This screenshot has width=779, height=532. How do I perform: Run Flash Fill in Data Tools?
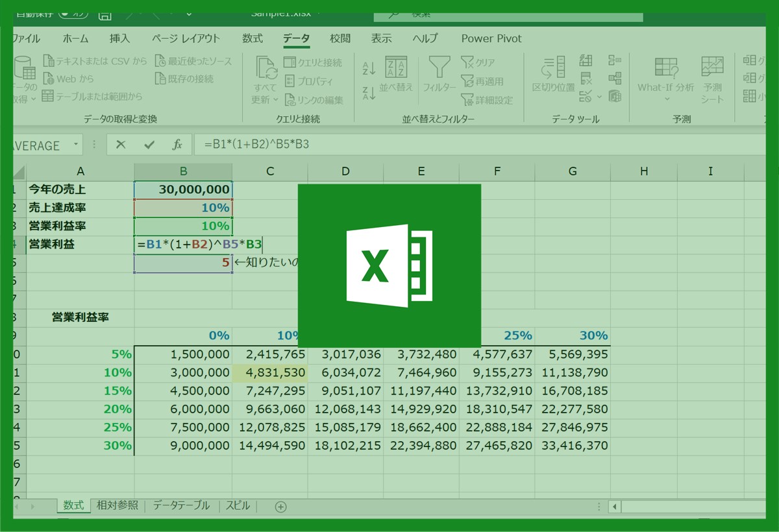[x=586, y=61]
